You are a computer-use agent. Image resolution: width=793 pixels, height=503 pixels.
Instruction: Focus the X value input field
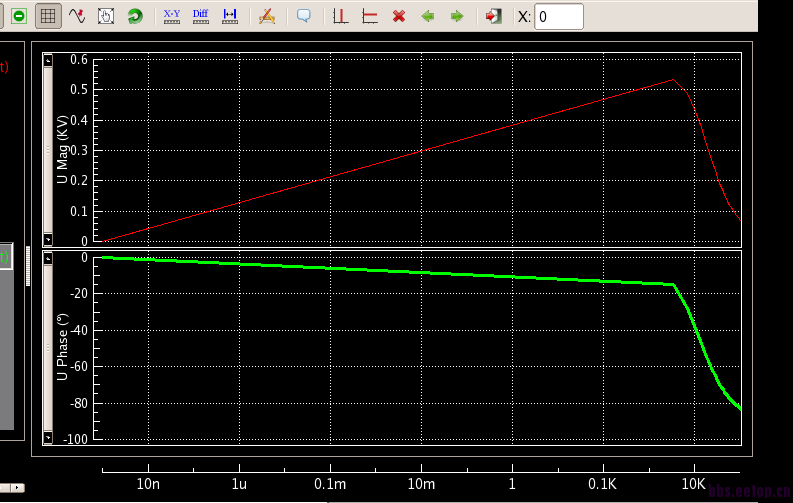pos(559,17)
